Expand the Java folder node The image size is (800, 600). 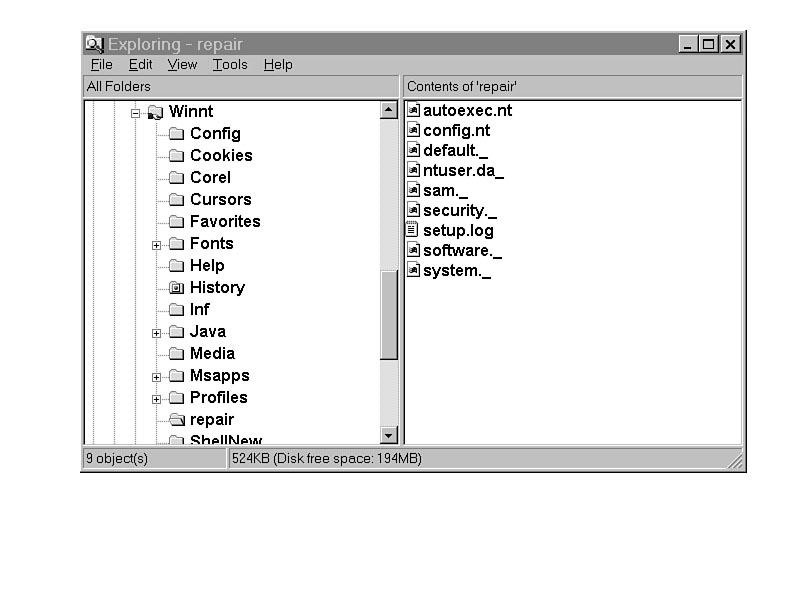[157, 333]
